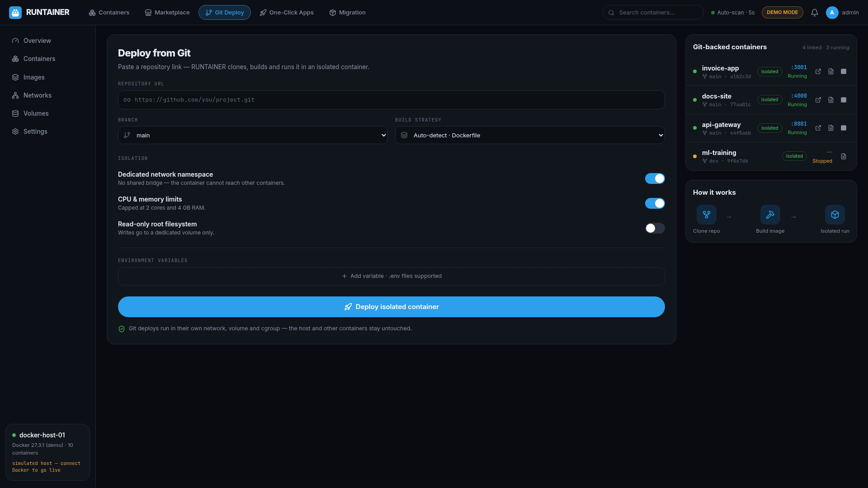Click the docker-host-01 host card
This screenshot has height=488, width=868.
tap(47, 452)
